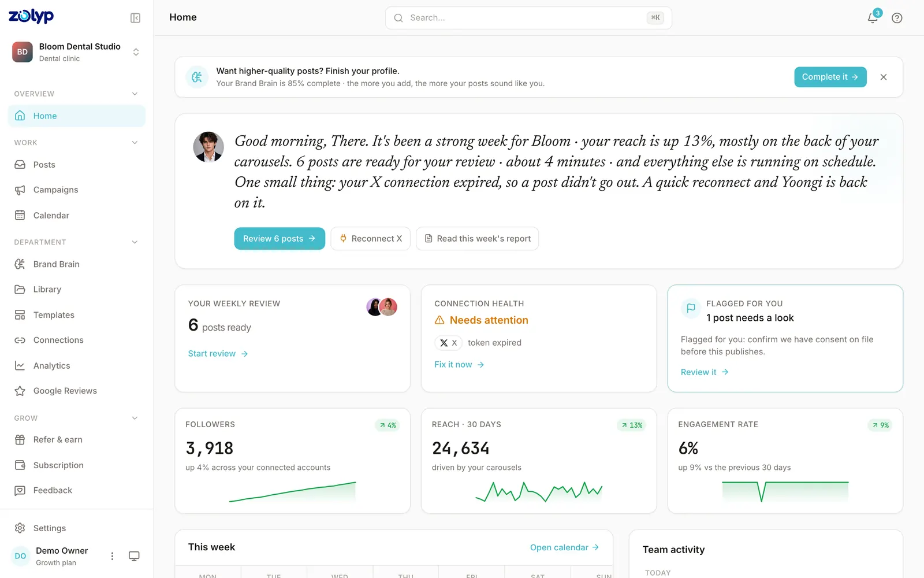The image size is (924, 578).
Task: Click the Settings gear icon
Action: pos(20,528)
